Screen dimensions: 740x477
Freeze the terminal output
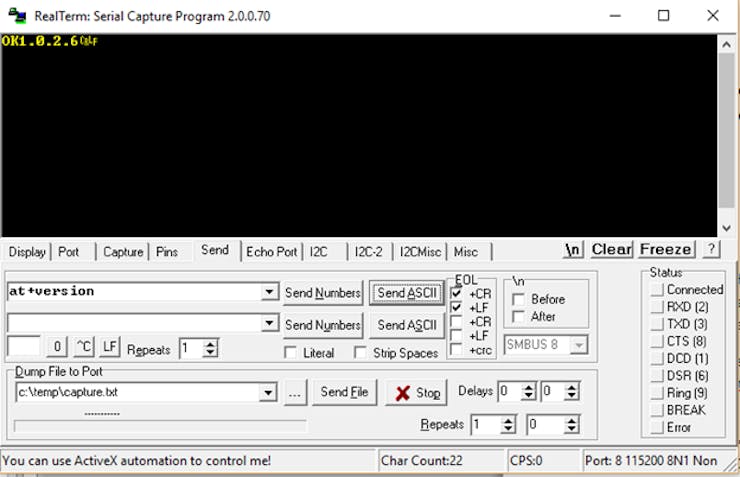coord(666,249)
